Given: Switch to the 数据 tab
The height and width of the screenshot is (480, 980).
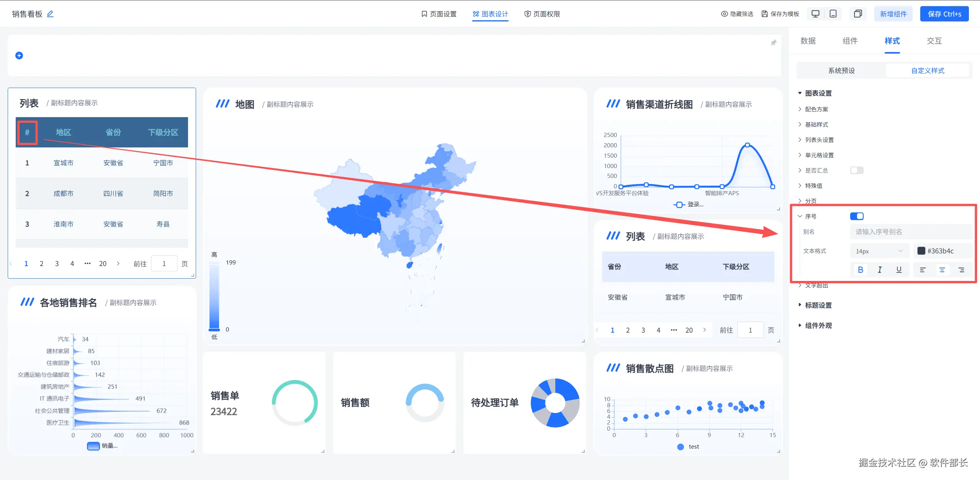Looking at the screenshot, I should tap(808, 41).
